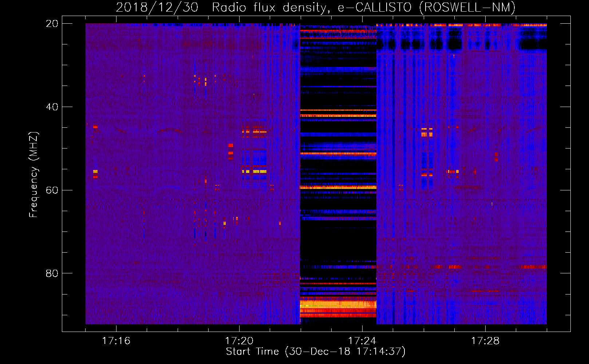Click the '17:28' time axis label
The height and width of the screenshot is (364, 589).
pos(485,341)
